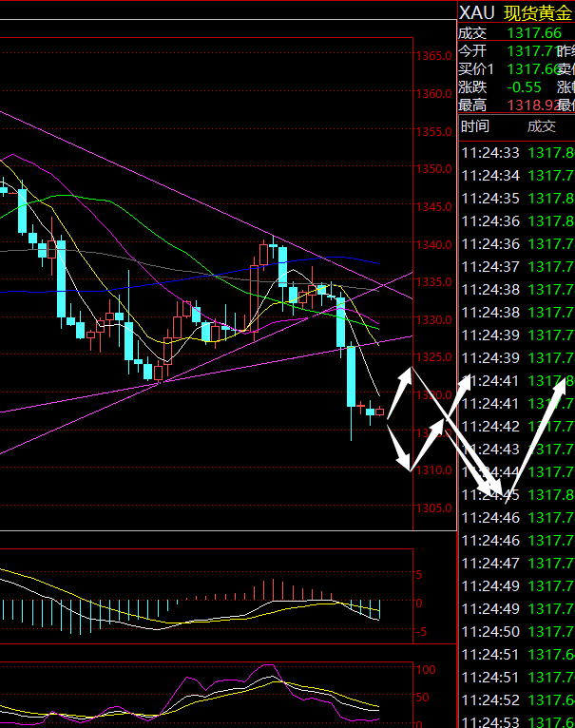Click the 现货黄金 instrument name
The width and height of the screenshot is (575, 728).
[538, 12]
